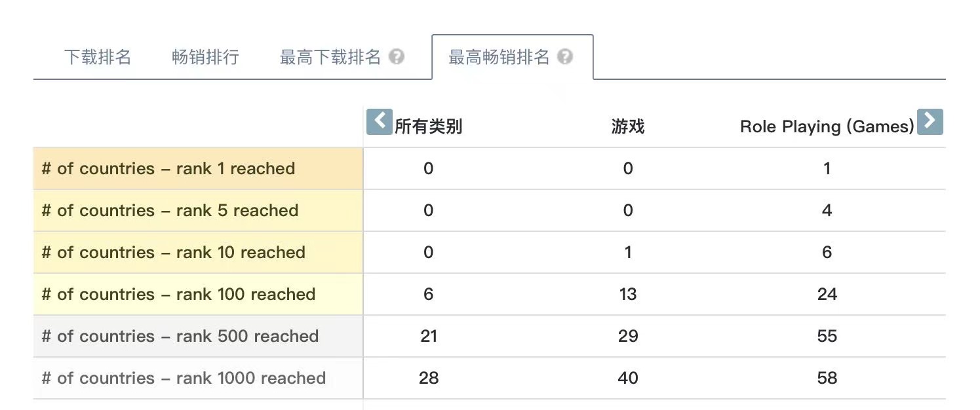Image resolution: width=980 pixels, height=410 pixels.
Task: Click the 所有类别 column header
Action: pos(429,126)
